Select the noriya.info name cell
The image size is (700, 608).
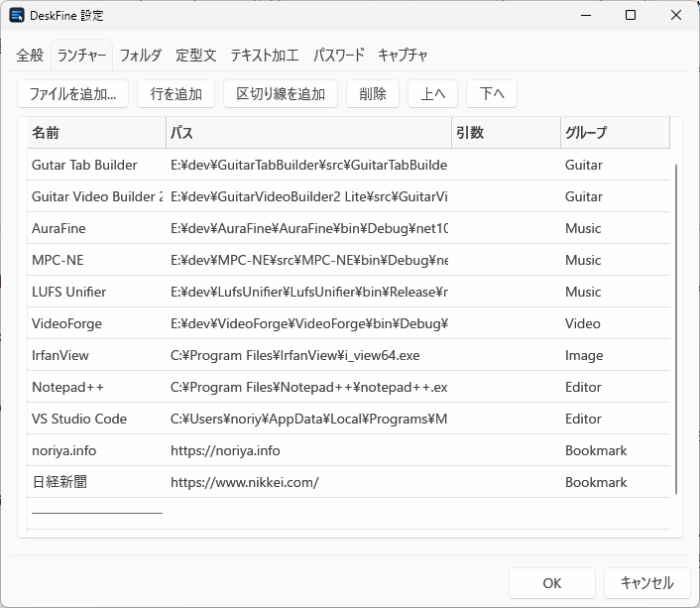(x=96, y=450)
